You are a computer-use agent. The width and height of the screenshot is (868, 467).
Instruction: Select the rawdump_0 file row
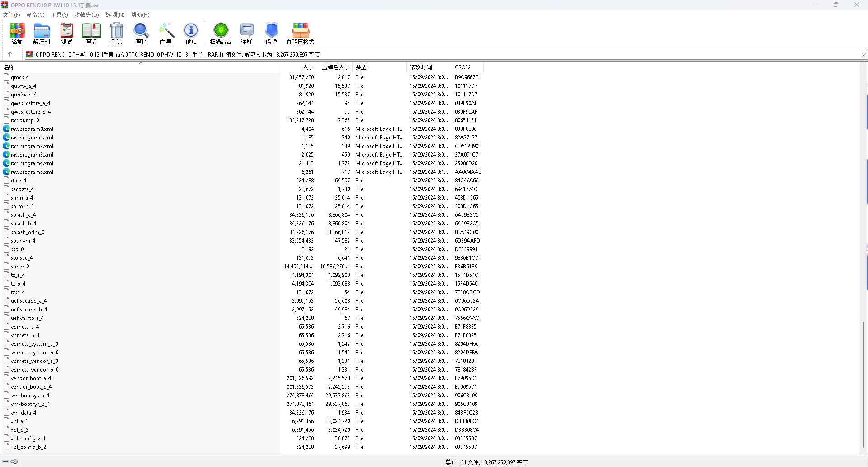tap(25, 120)
